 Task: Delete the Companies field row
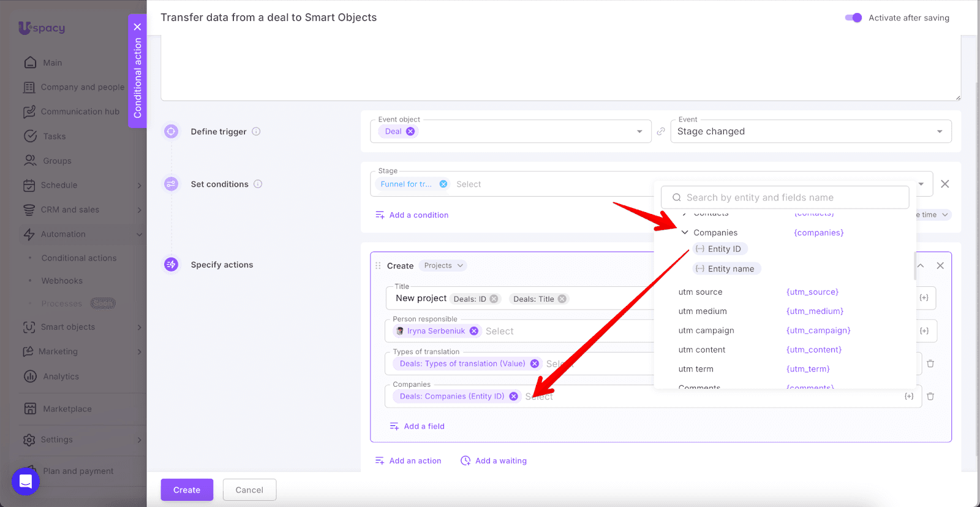pos(930,397)
